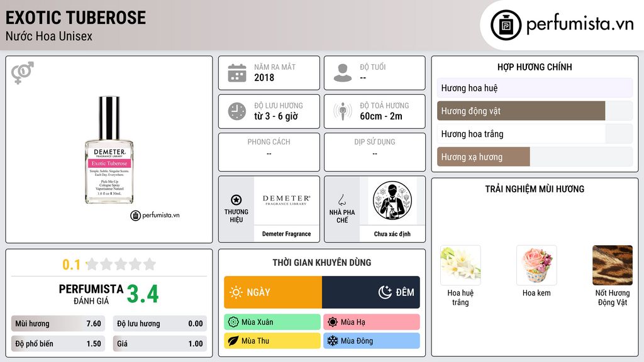Click the autumn leaf icon in Mùa Thu
This screenshot has width=644, height=362.
(x=233, y=341)
